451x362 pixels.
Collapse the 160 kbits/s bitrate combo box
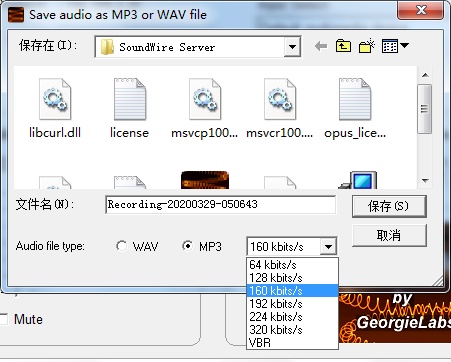[328, 247]
